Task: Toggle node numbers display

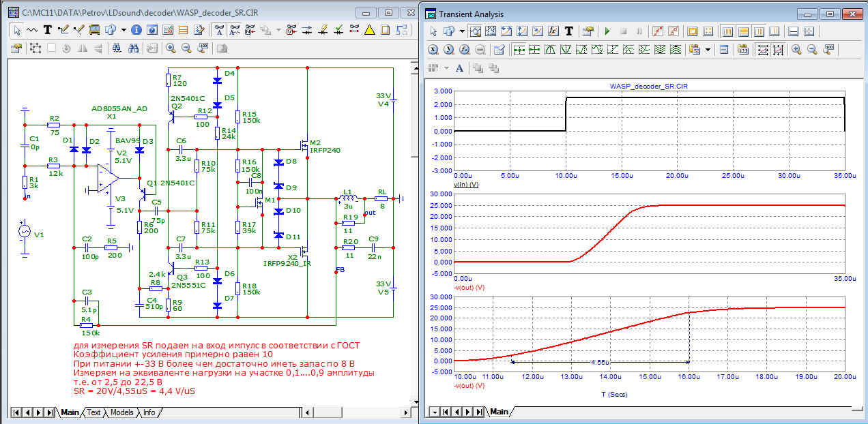Action: click(250, 30)
